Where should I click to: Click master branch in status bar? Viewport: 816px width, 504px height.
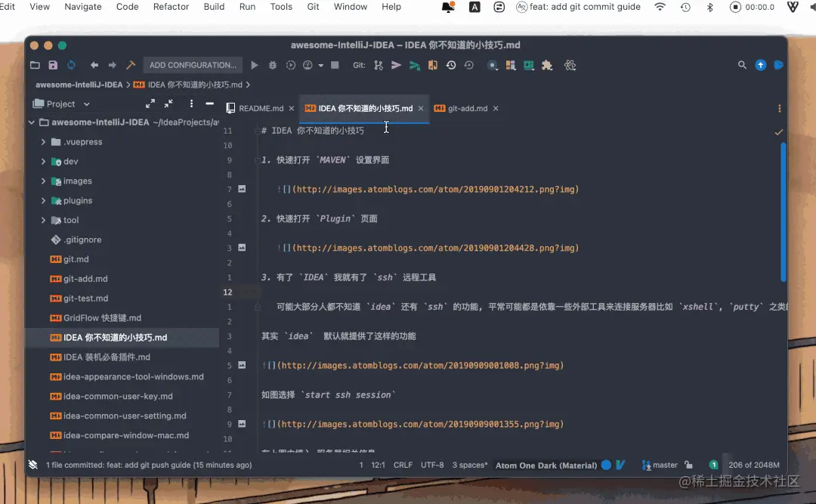pos(660,465)
